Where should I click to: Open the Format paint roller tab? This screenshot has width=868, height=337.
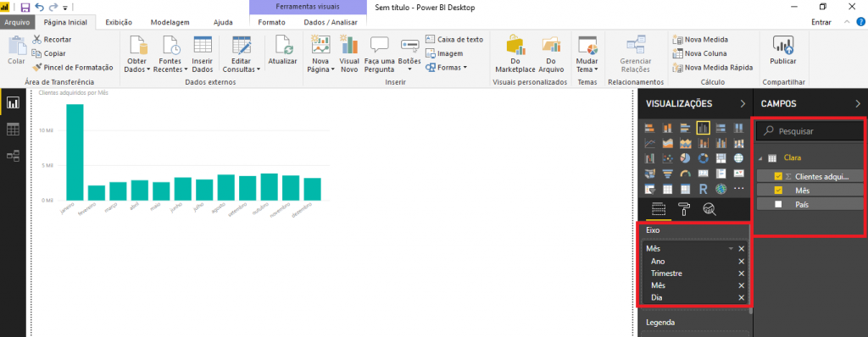tap(684, 209)
